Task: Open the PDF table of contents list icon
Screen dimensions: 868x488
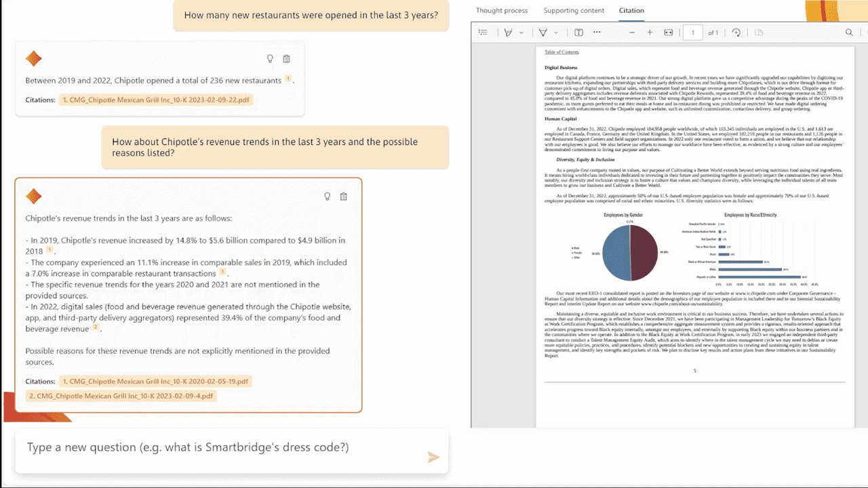Action: click(x=482, y=33)
